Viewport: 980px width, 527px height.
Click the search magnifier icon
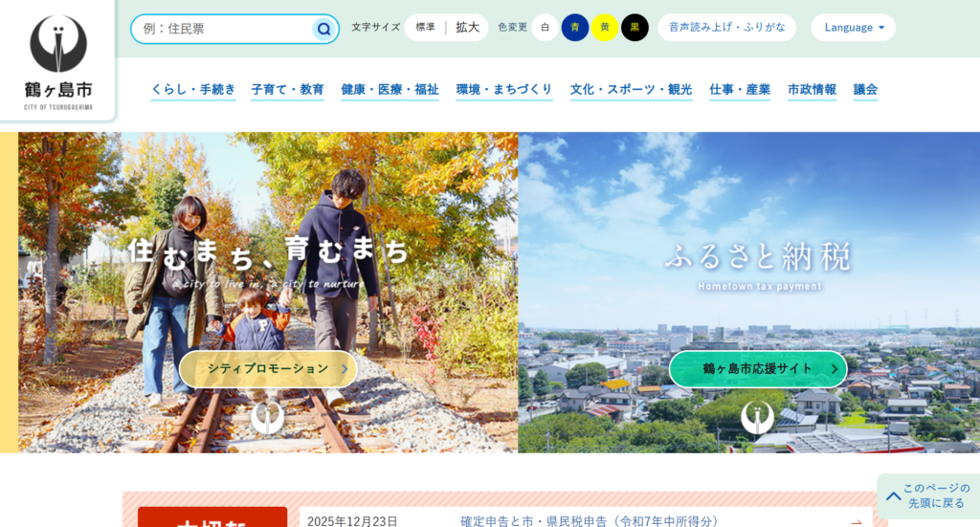coord(323,29)
